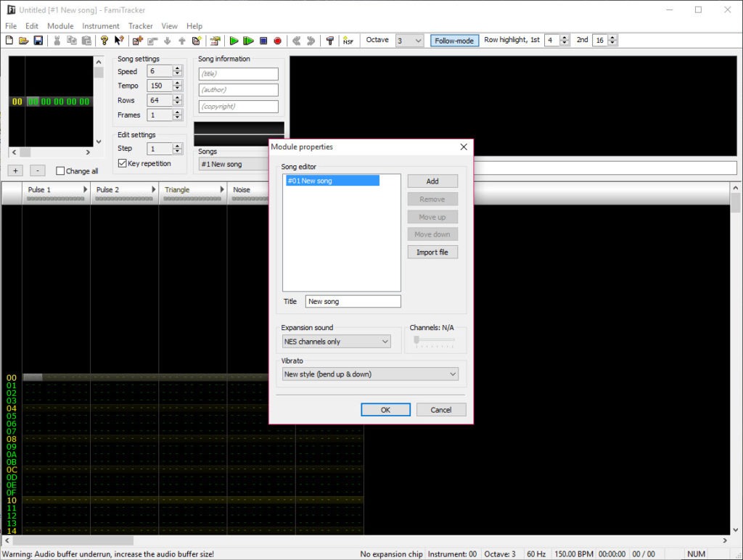Viewport: 743px width, 560px height.
Task: Click the Cut scissors icon
Action: click(x=57, y=41)
